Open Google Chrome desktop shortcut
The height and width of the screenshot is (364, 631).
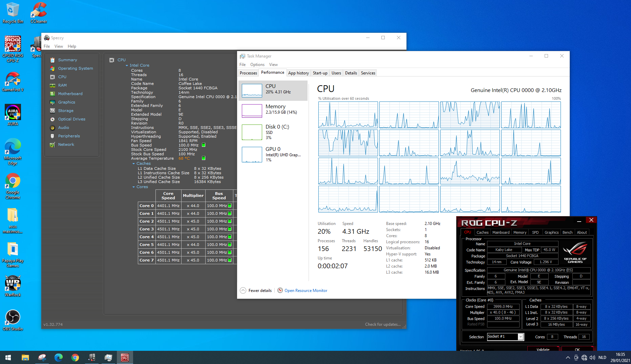[13, 186]
